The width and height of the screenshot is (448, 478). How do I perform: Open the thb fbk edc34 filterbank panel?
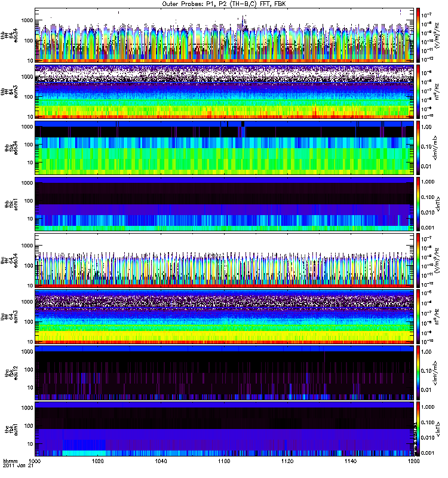coord(224,148)
